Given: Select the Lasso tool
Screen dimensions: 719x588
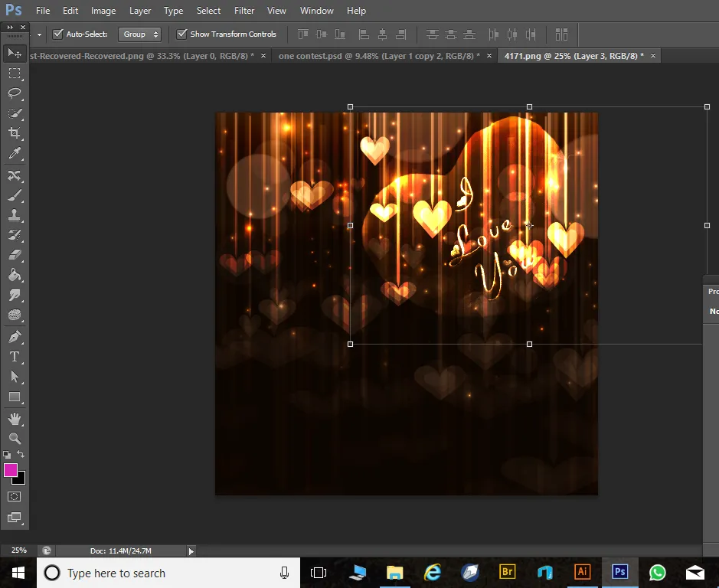Looking at the screenshot, I should [15, 93].
